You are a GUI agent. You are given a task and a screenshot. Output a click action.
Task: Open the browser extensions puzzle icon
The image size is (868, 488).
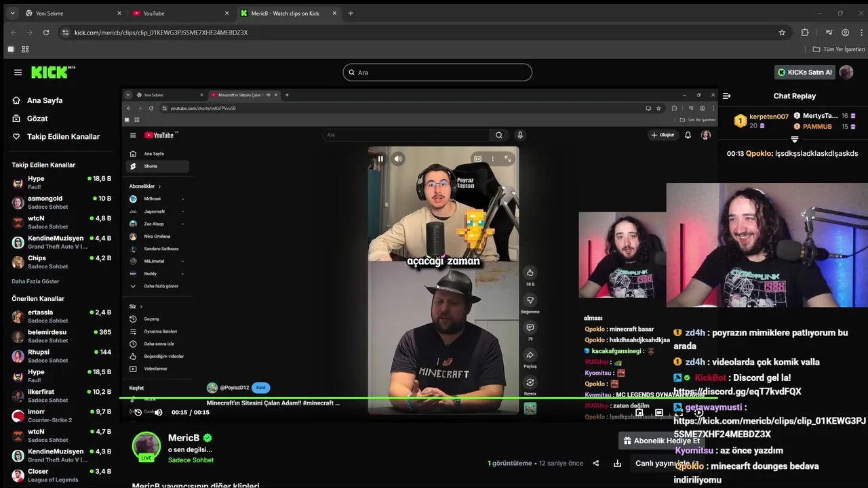point(805,33)
